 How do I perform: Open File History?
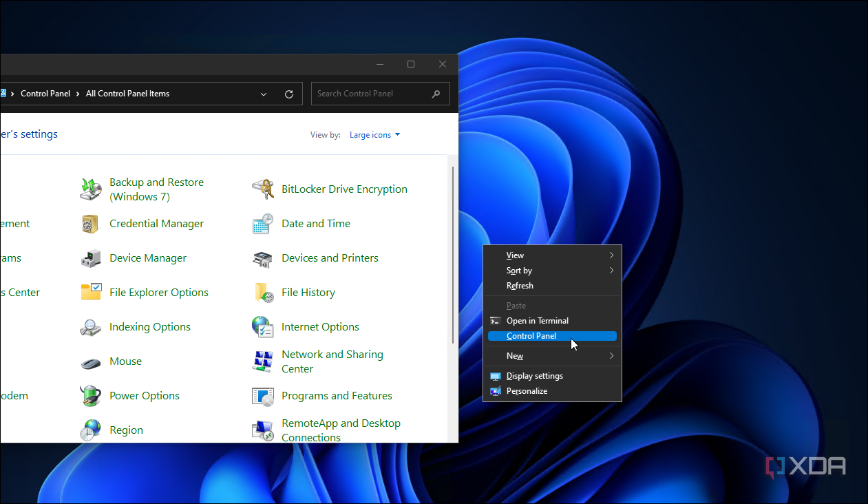[x=308, y=292]
